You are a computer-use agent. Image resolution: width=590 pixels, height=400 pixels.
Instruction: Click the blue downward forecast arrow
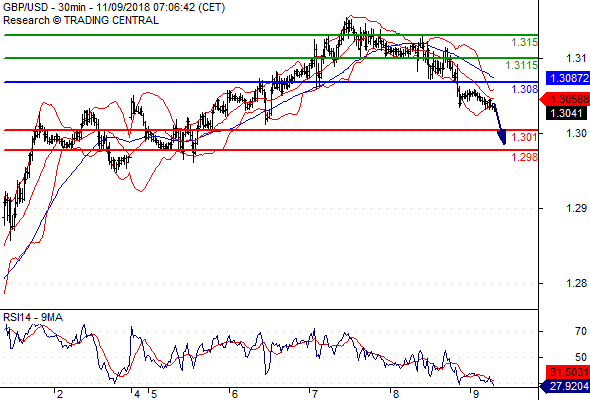(x=500, y=124)
